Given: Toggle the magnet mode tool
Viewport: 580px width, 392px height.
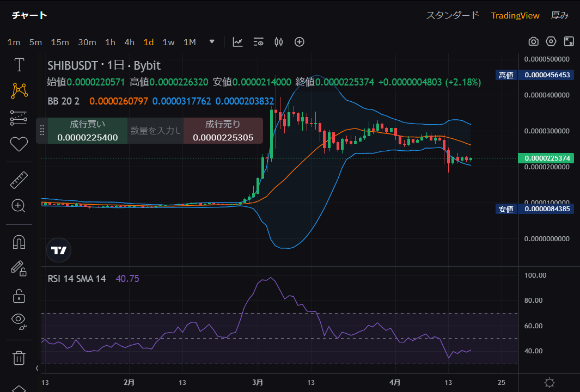Looking at the screenshot, I should 19,242.
